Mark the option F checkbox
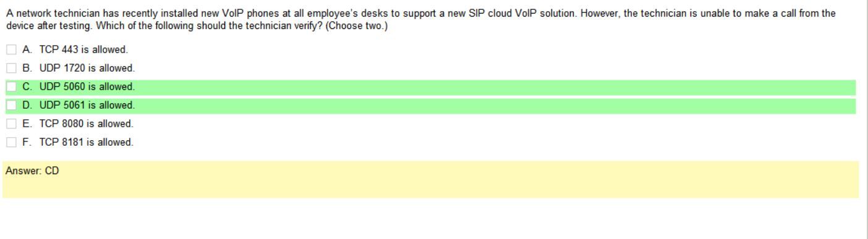The height and width of the screenshot is (239, 868). pos(12,142)
